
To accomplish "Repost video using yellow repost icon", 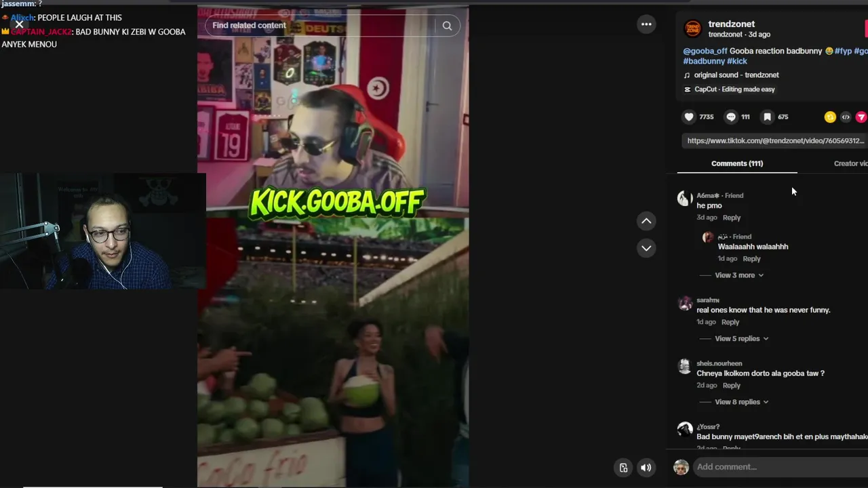I will coord(830,117).
